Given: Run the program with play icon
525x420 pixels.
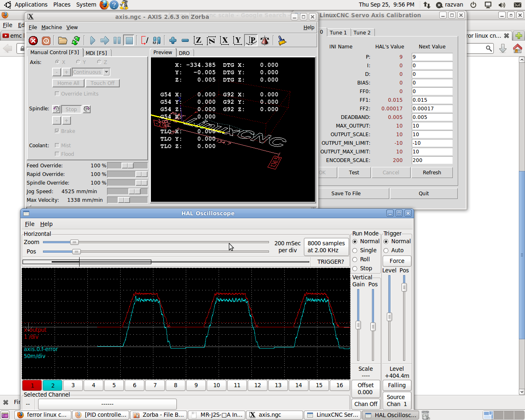Looking at the screenshot, I should pyautogui.click(x=93, y=41).
